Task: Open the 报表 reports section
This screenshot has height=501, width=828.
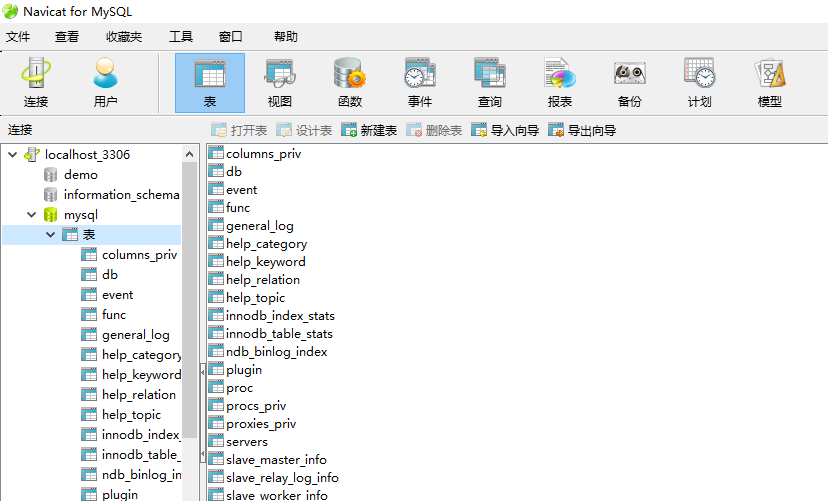Action: (560, 82)
